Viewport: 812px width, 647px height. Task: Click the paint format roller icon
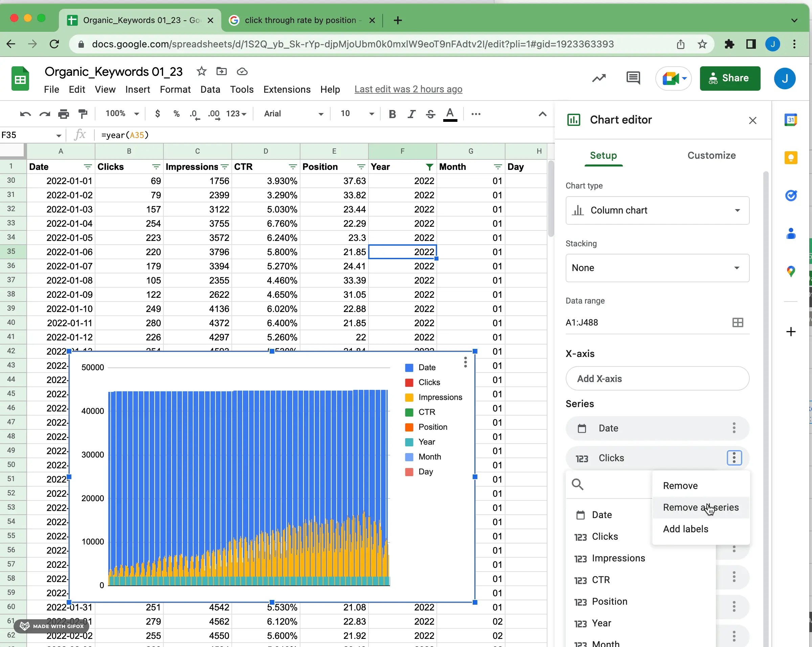(x=83, y=114)
